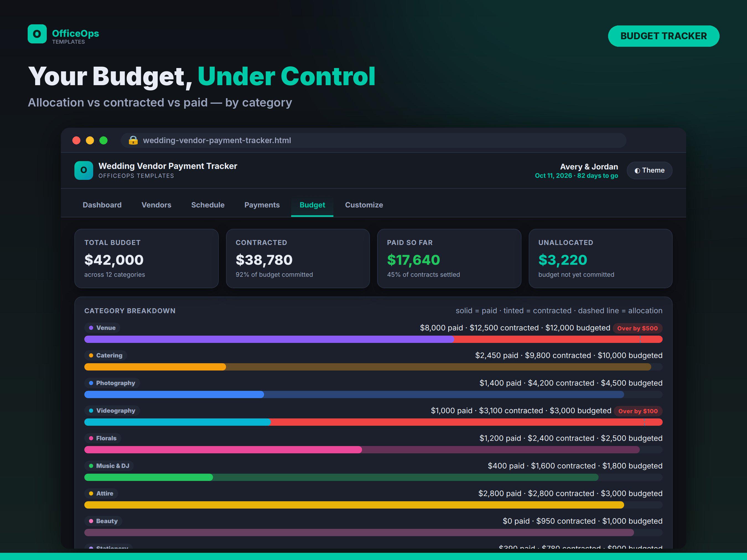The width and height of the screenshot is (747, 560).
Task: Click the Unallocated $3,220 card
Action: (600, 259)
